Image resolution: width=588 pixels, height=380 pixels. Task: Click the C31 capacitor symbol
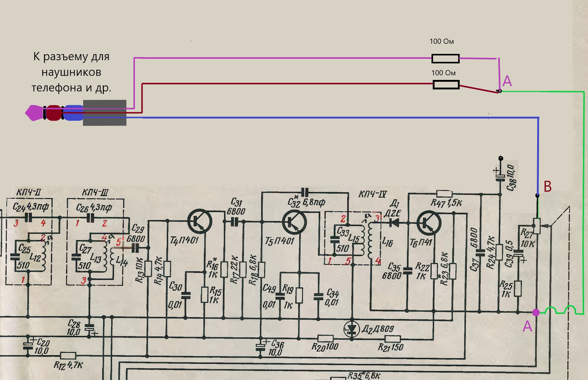coord(234,222)
